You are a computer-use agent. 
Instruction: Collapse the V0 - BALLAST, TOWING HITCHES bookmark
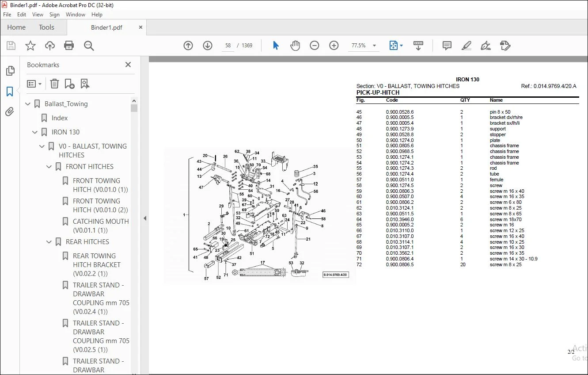(42, 146)
